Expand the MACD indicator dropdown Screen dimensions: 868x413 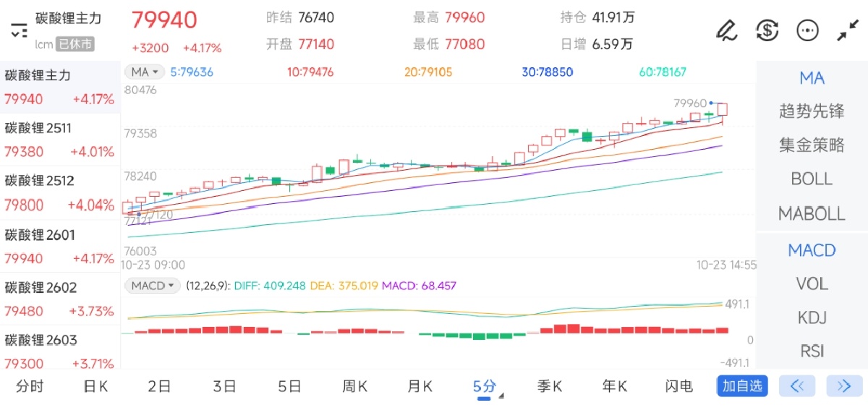[x=152, y=286]
